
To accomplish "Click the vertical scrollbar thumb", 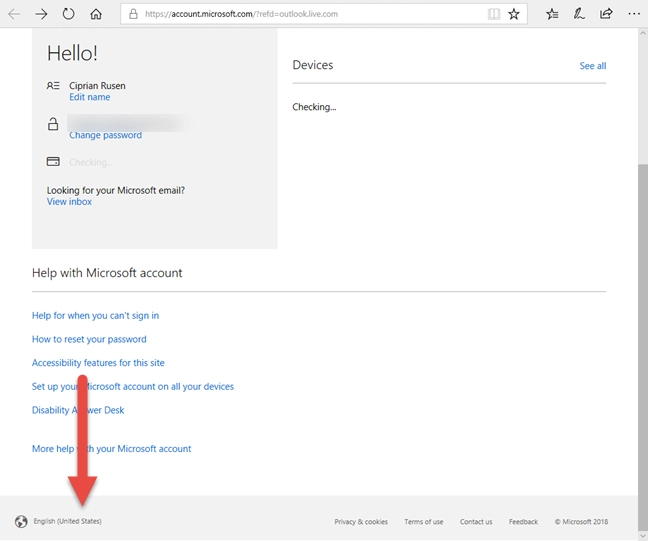I will pos(643,346).
